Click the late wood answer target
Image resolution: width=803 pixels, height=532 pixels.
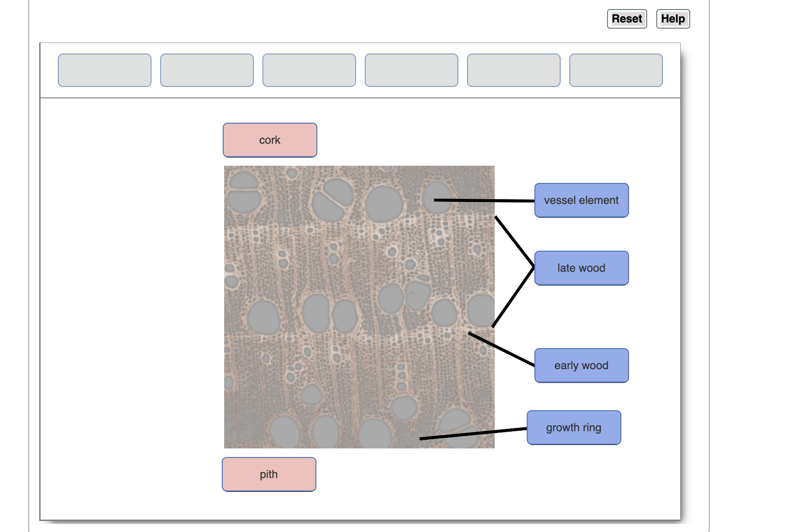[581, 268]
